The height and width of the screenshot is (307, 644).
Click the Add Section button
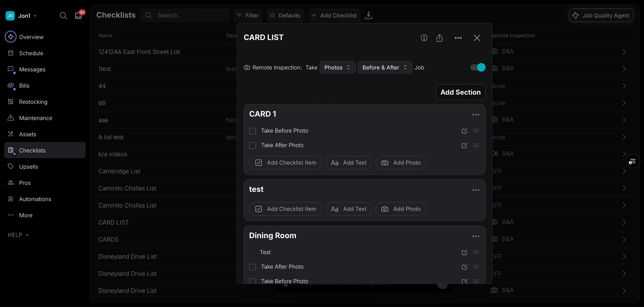(460, 92)
